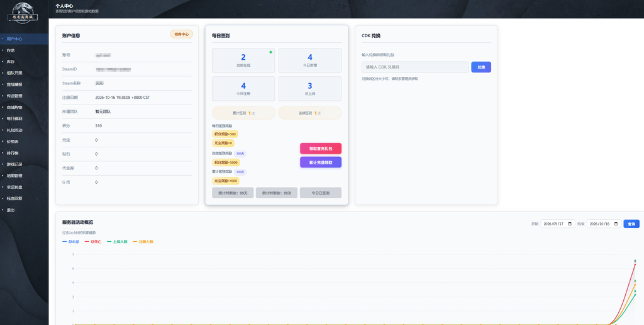The height and width of the screenshot is (325, 644).
Task: Click the 个人中心 page title
Action: (65, 6)
